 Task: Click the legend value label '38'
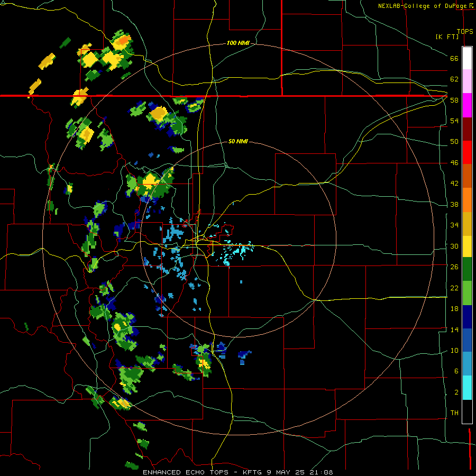[x=454, y=204]
